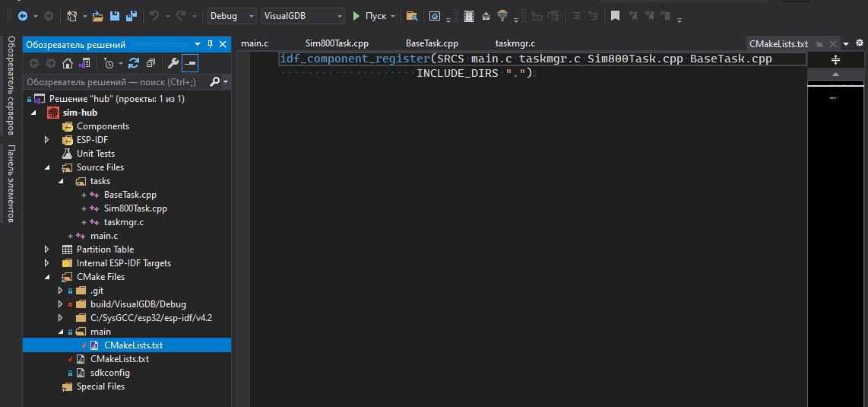The height and width of the screenshot is (407, 868).
Task: Open properties with the wrench icon
Action: [x=173, y=63]
